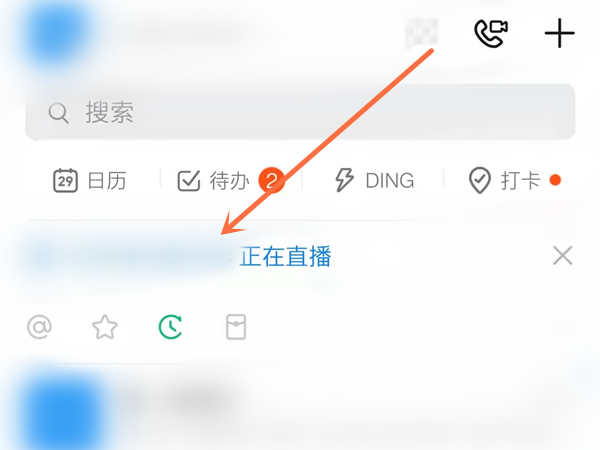
Task: Open the red packet filter icon
Action: tap(236, 327)
